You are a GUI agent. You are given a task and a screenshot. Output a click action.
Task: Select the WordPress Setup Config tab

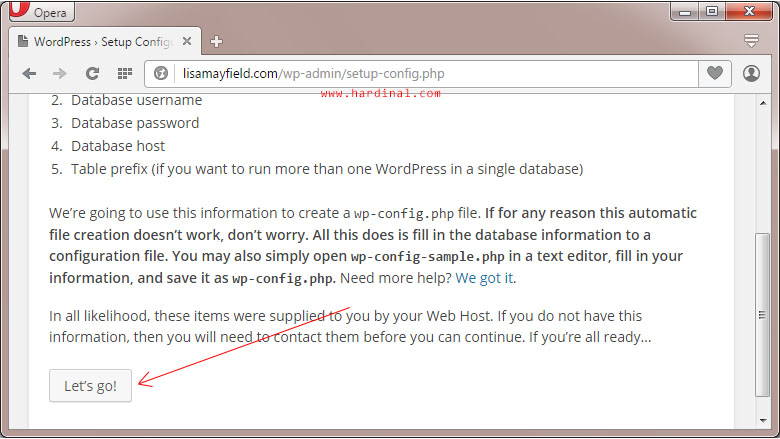(x=104, y=42)
